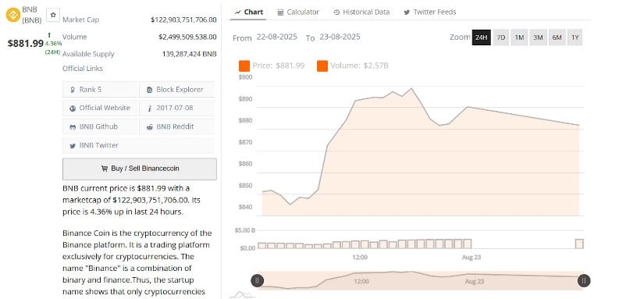Open BNB Github link
This screenshot has width=644, height=299.
(x=100, y=126)
